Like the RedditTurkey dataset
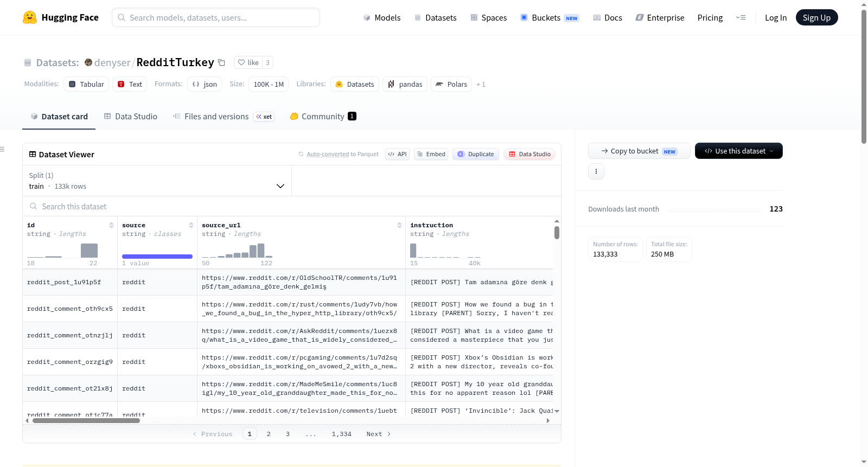868x467 pixels. pos(248,62)
